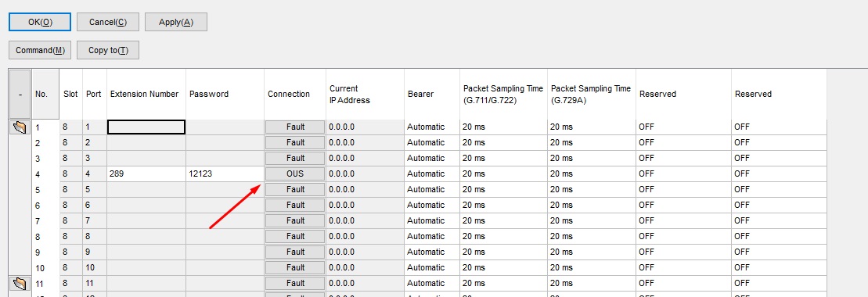Click the Cancel(C) button
Image resolution: width=868 pixels, height=297 pixels.
click(x=107, y=22)
